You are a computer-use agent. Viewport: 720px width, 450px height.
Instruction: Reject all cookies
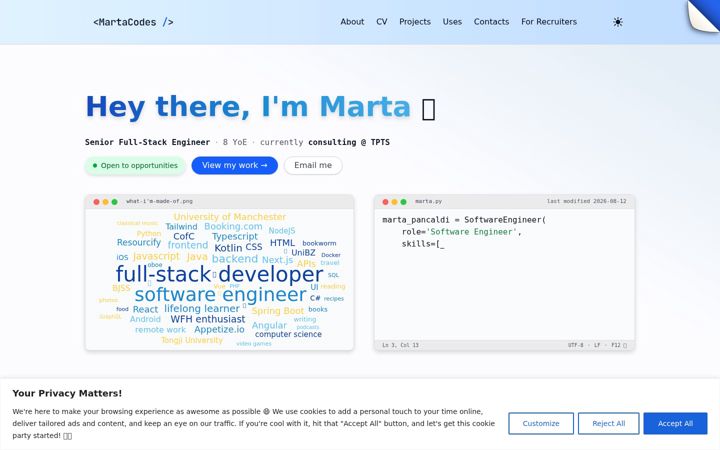(x=608, y=423)
